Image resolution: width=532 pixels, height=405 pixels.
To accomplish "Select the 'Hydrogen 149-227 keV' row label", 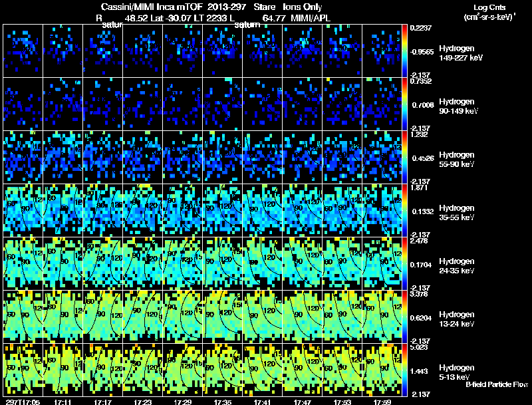I will coord(461,53).
